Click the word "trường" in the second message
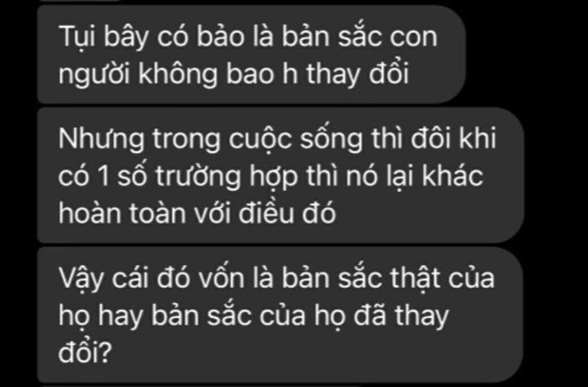The image size is (588, 387). [198, 177]
